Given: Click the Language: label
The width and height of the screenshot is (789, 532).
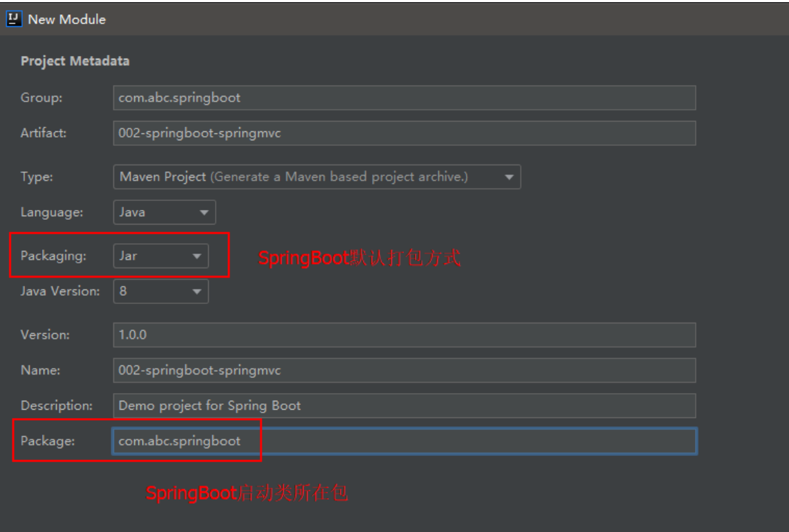Looking at the screenshot, I should pyautogui.click(x=52, y=213).
